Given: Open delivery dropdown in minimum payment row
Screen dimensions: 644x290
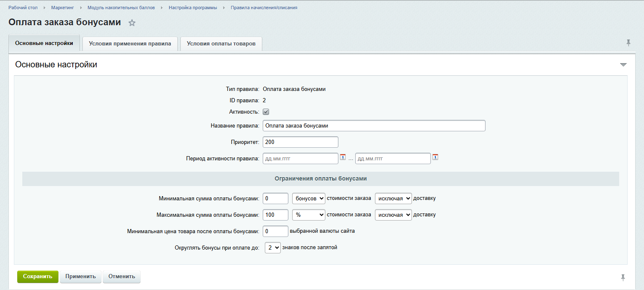Looking at the screenshot, I should (x=393, y=198).
